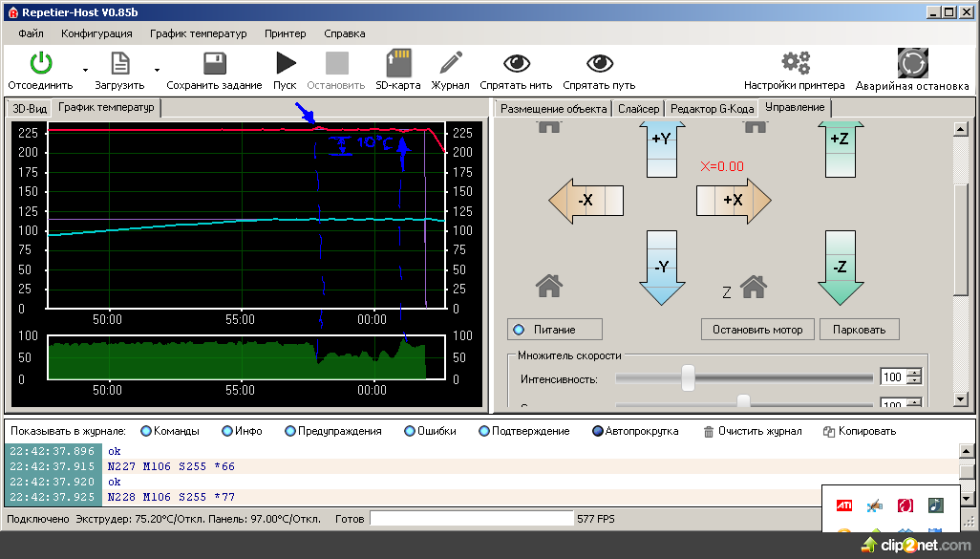Click the Park button
Screen dimensions: 980x559
(x=859, y=330)
